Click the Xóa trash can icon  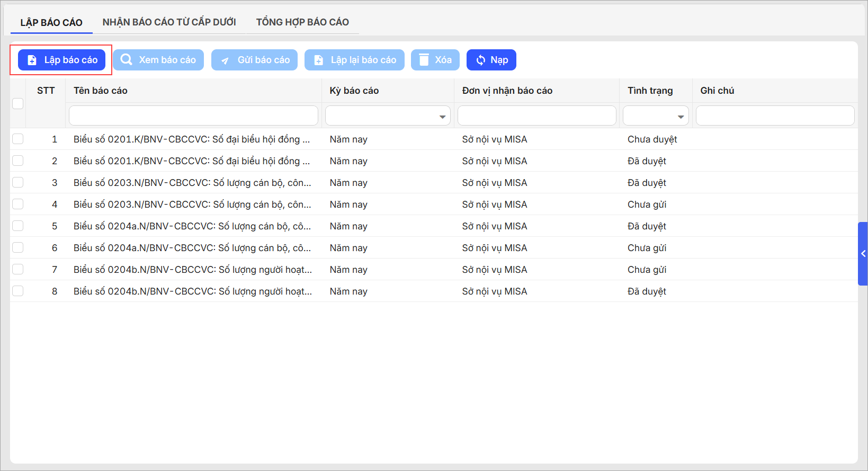pos(424,60)
